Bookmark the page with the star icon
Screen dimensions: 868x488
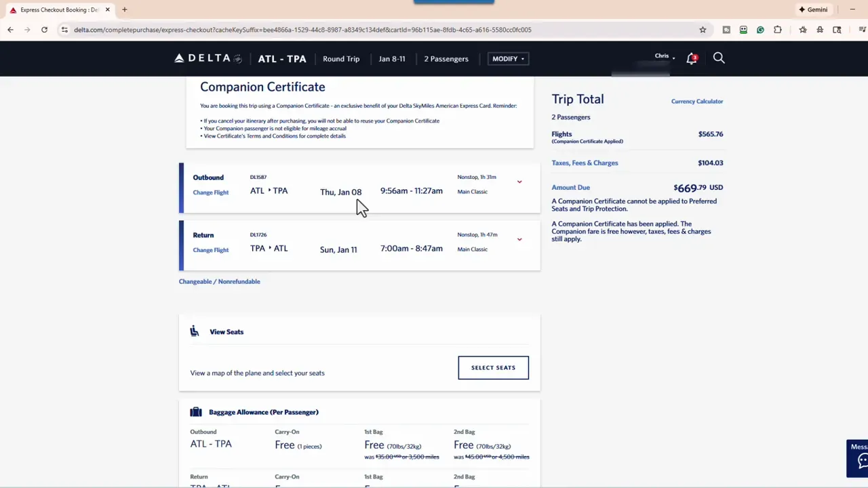(703, 30)
